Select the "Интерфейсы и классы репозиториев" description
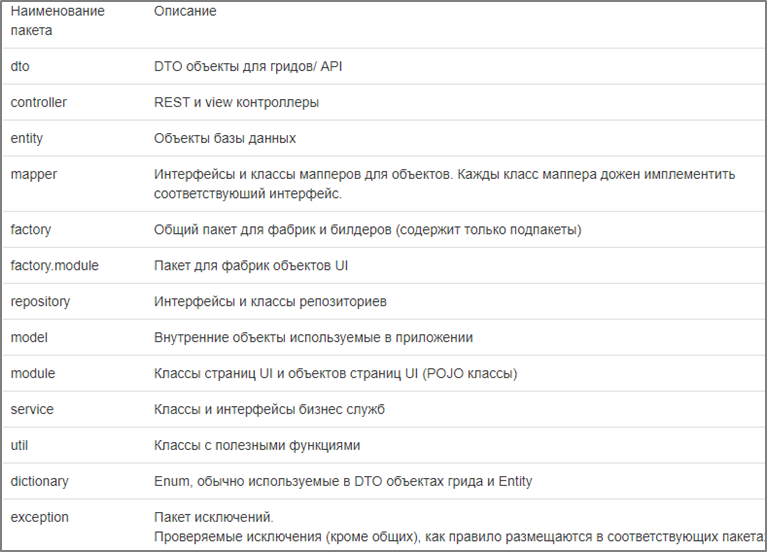 [x=270, y=301]
